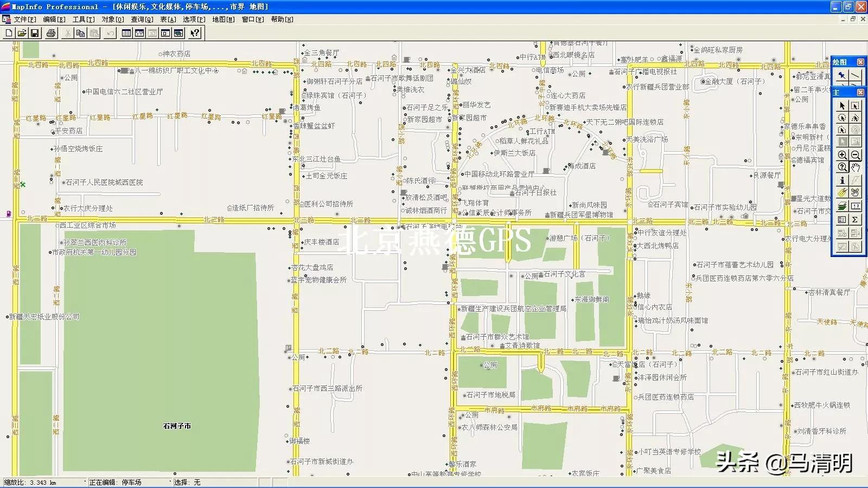Open the 文件[F] menu

pyautogui.click(x=24, y=20)
